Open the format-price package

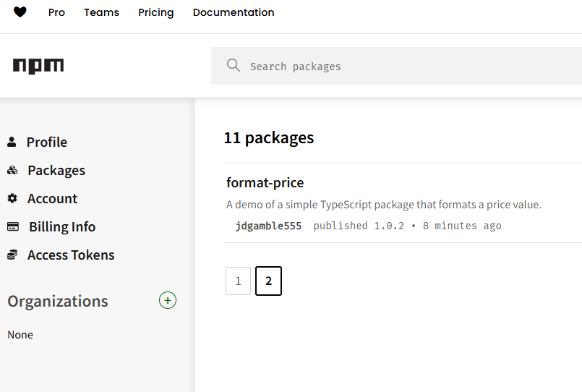click(x=265, y=183)
